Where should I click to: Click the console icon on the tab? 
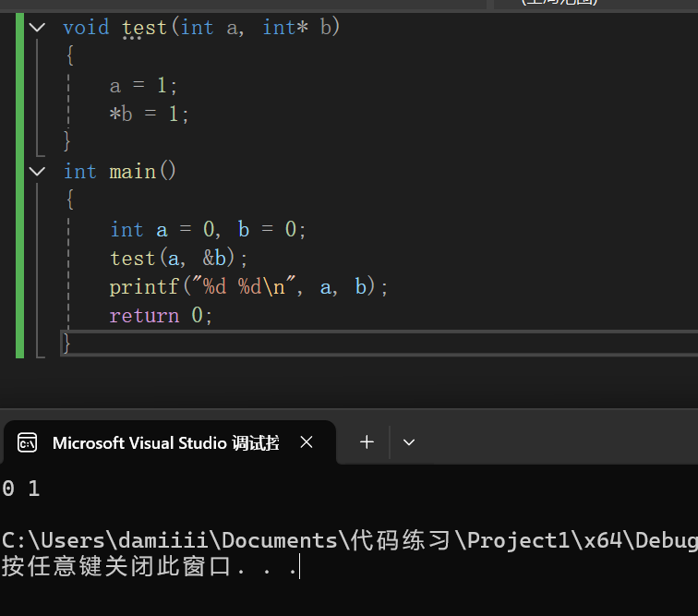(27, 442)
